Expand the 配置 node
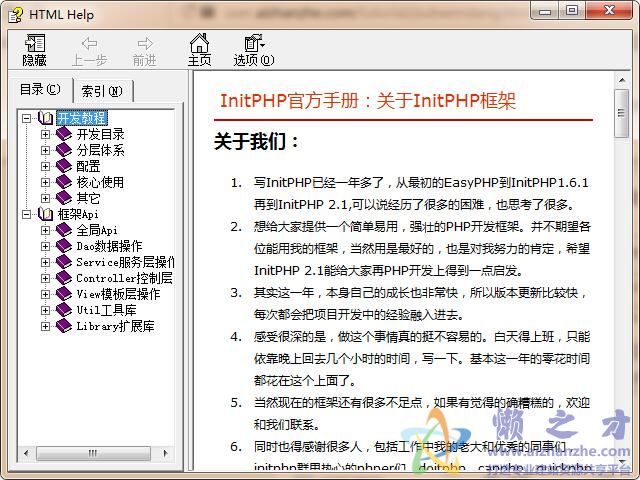 click(45, 166)
